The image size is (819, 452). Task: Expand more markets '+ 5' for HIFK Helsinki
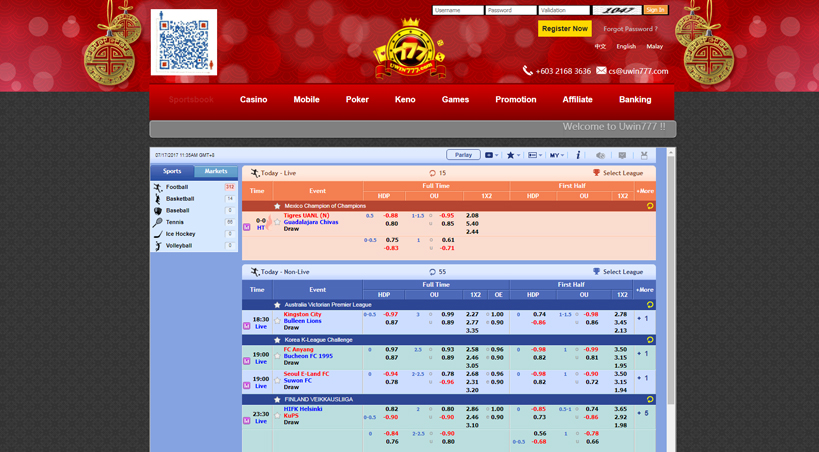coord(643,413)
